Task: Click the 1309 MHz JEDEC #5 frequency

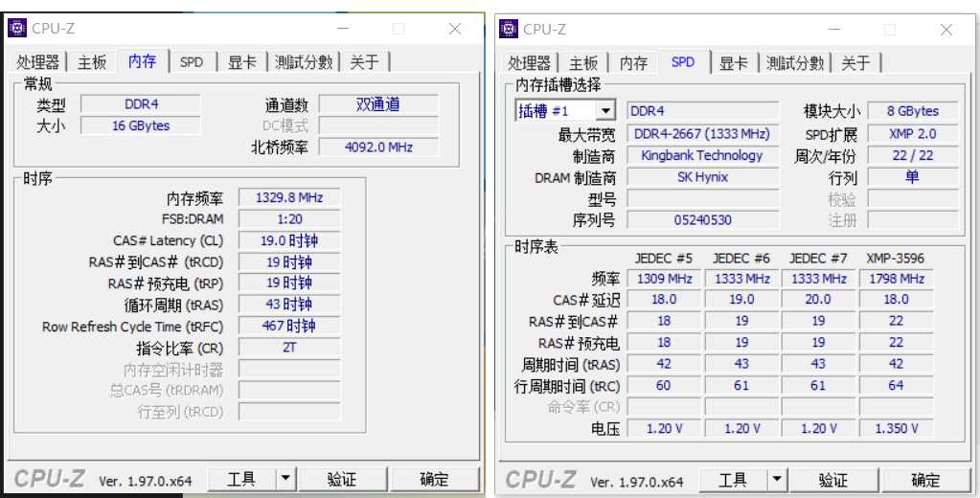Action: point(664,279)
